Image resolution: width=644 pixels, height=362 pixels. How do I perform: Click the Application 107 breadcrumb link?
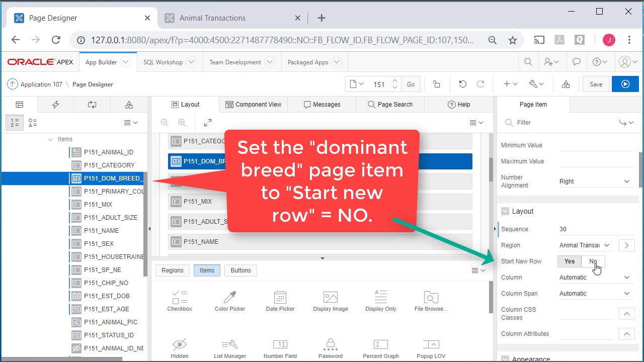[x=41, y=84]
